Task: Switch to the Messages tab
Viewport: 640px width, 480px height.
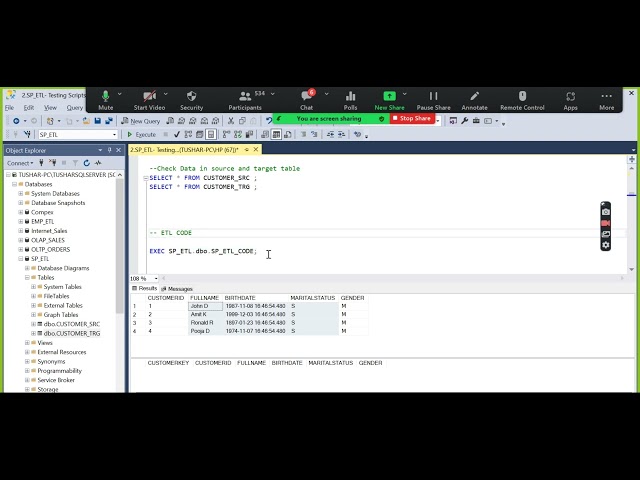Action: (177, 288)
